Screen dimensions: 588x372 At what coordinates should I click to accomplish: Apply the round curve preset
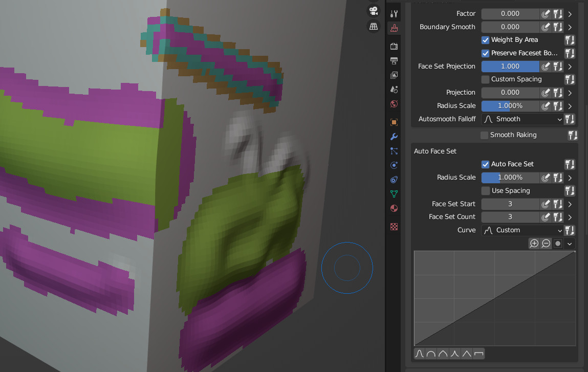click(x=431, y=354)
